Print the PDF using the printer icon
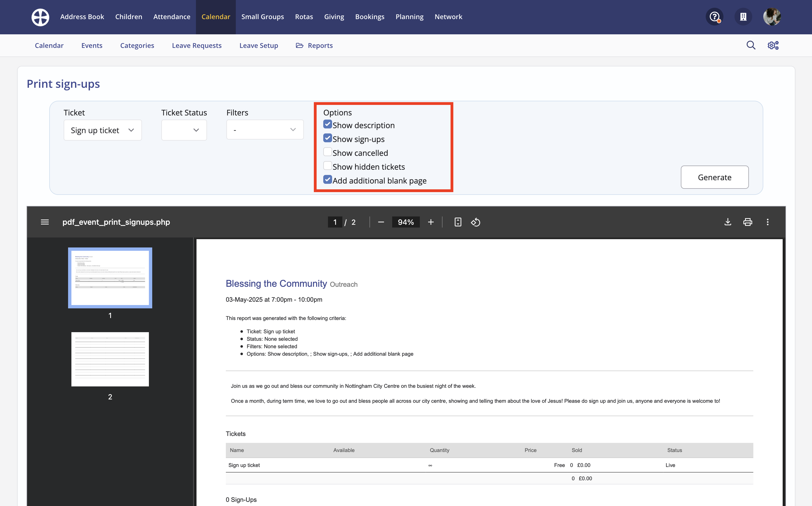The width and height of the screenshot is (812, 506). 748,222
